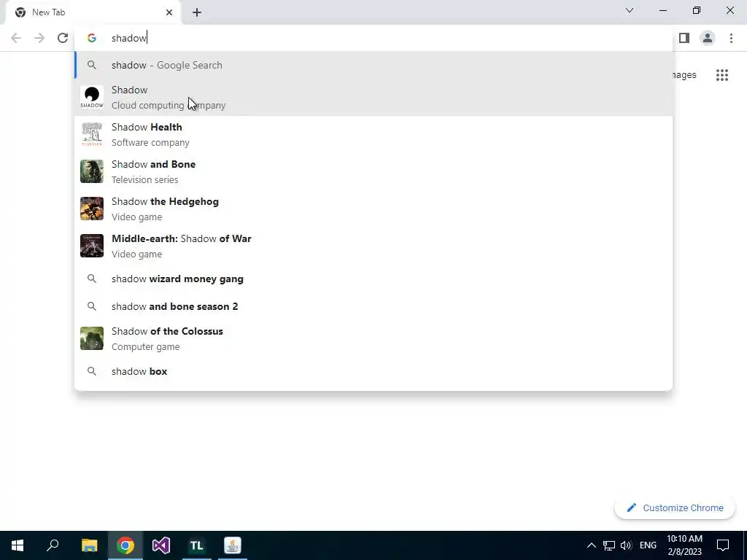Open the taskbar clock and date
This screenshot has width=747, height=560.
tap(684, 545)
